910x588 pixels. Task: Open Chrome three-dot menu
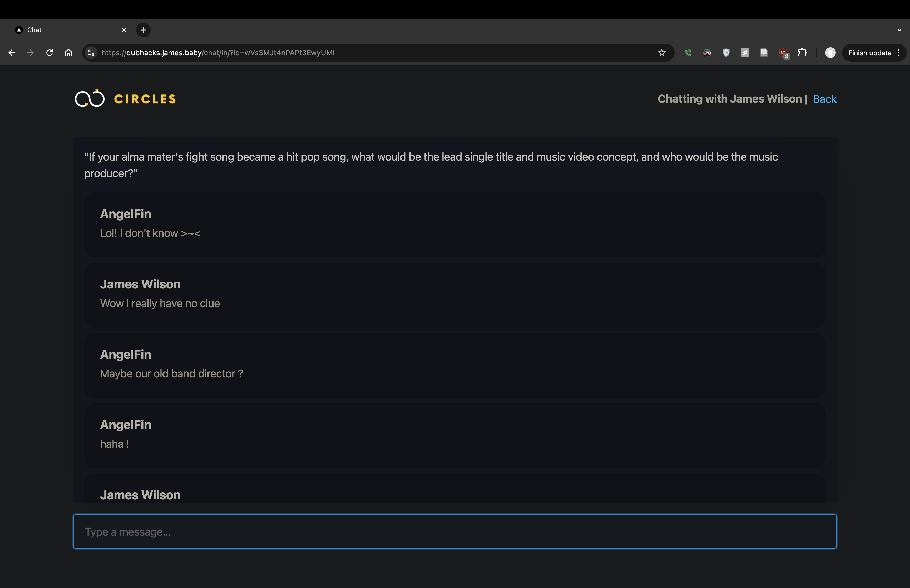898,53
